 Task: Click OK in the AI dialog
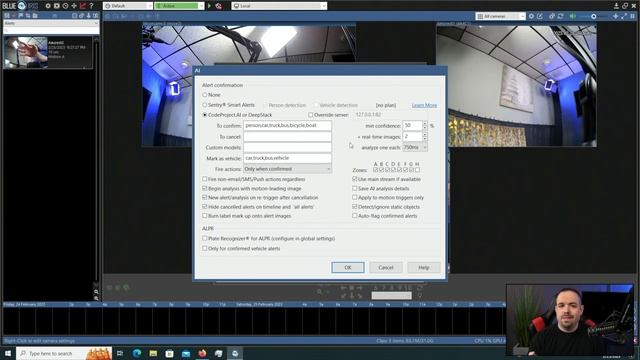(348, 267)
